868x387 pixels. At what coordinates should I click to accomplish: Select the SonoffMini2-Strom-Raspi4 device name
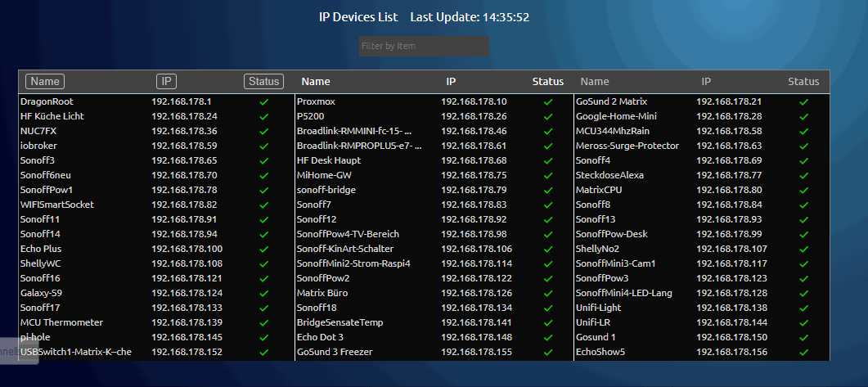(353, 263)
